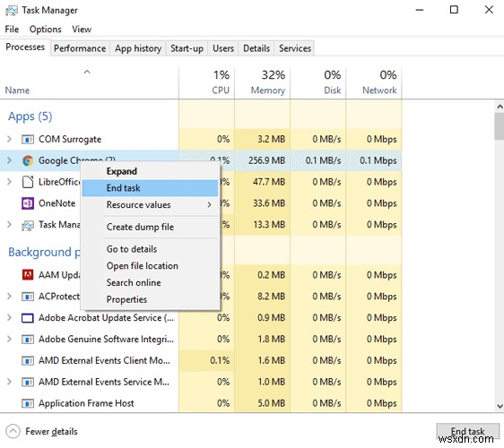Viewport: 504px width, 448px height.
Task: Click the Google Chrome app icon
Action: [x=28, y=160]
